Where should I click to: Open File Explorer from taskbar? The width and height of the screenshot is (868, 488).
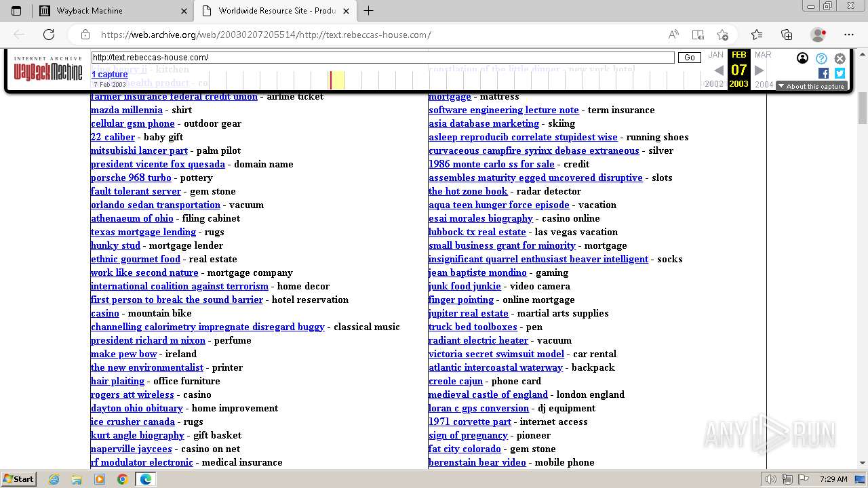coord(77,479)
